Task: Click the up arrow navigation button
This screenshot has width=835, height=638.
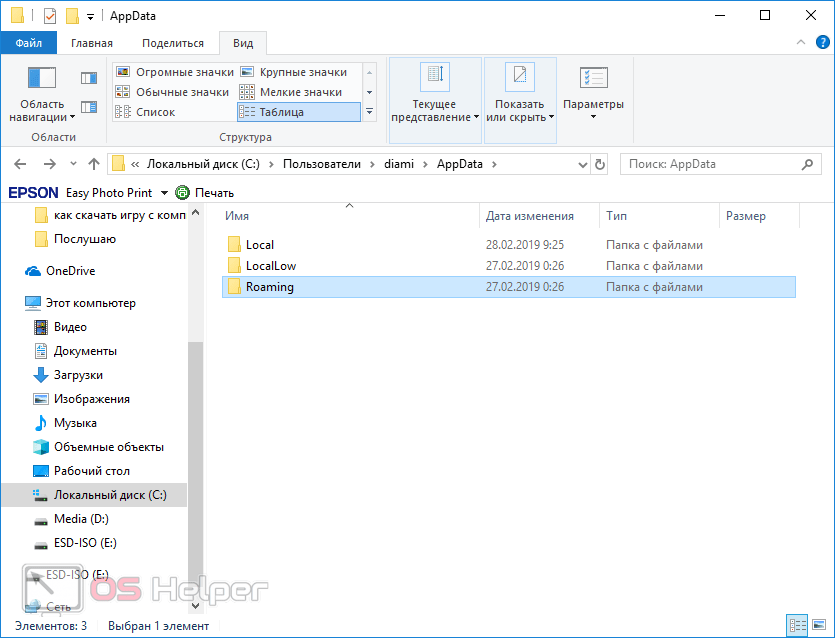Action: [94, 164]
